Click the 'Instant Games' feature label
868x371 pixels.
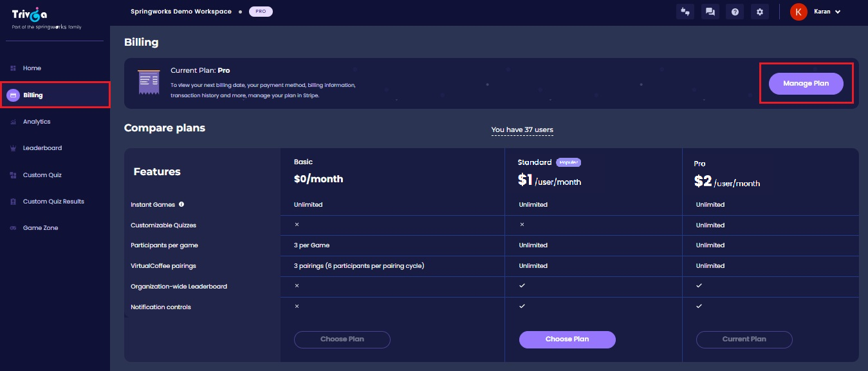152,205
